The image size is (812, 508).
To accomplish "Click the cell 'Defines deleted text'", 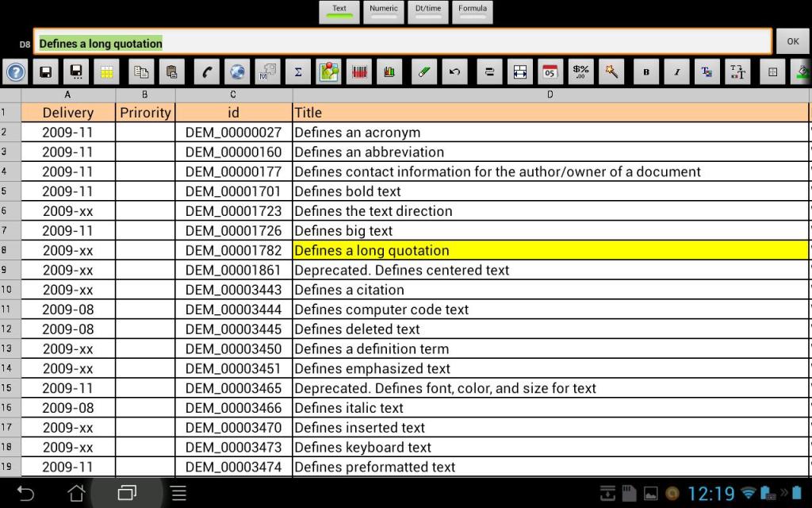I will (550, 329).
